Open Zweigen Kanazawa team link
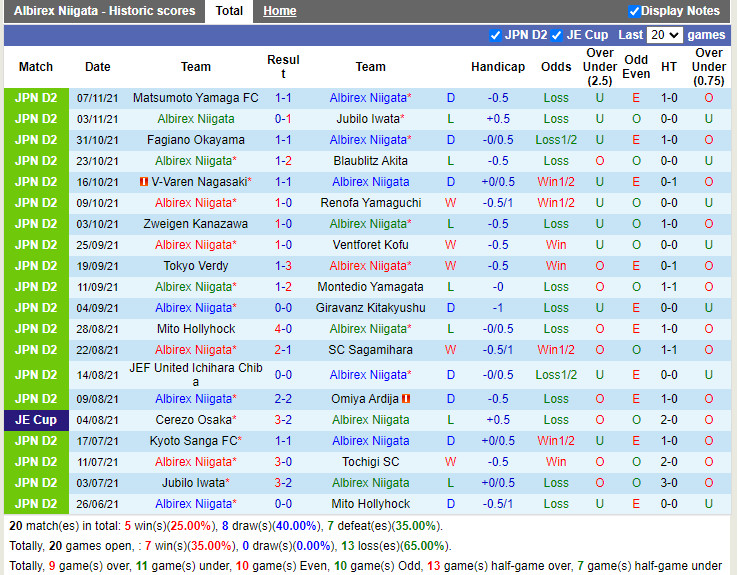Screen dimensions: 738x575 [196, 224]
